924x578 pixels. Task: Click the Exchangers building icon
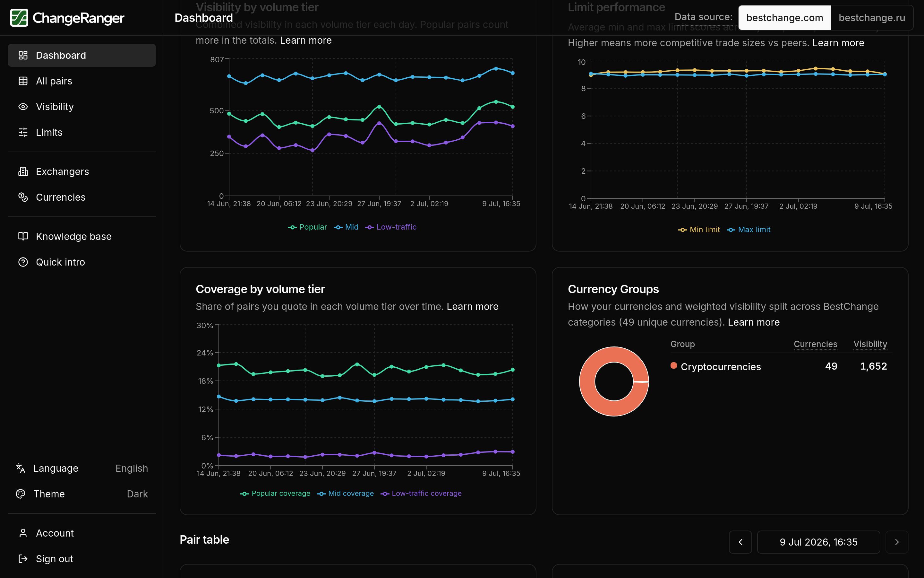tap(23, 171)
